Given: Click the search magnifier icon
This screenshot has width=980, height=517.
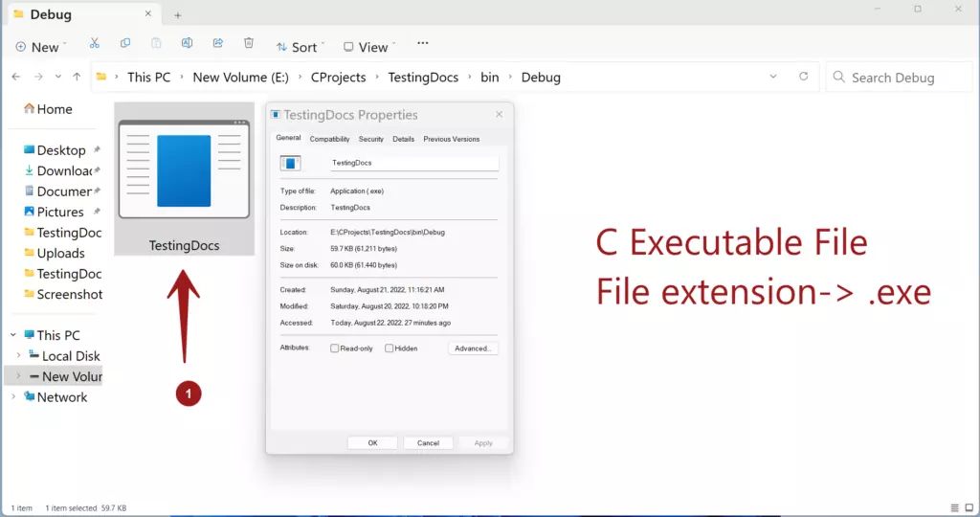Looking at the screenshot, I should [x=838, y=77].
